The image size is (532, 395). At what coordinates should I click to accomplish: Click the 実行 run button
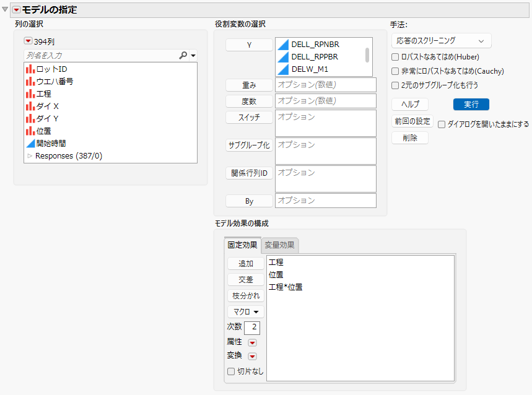tap(471, 105)
